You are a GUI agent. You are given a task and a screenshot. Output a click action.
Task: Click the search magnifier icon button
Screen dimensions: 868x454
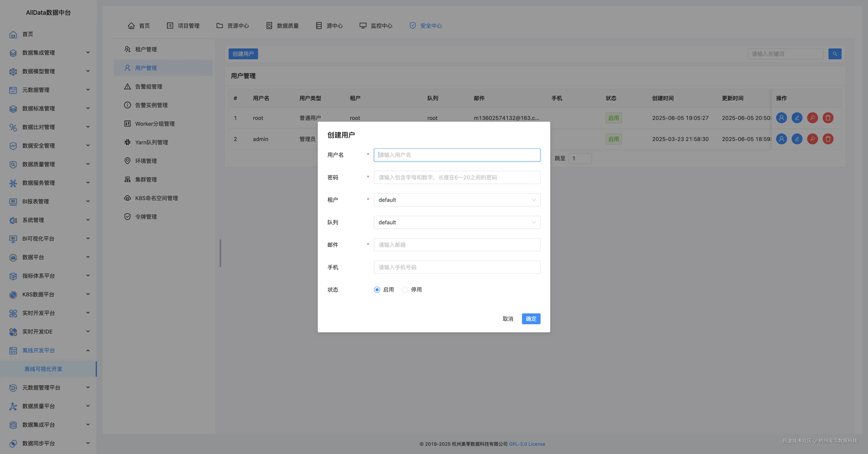point(835,54)
